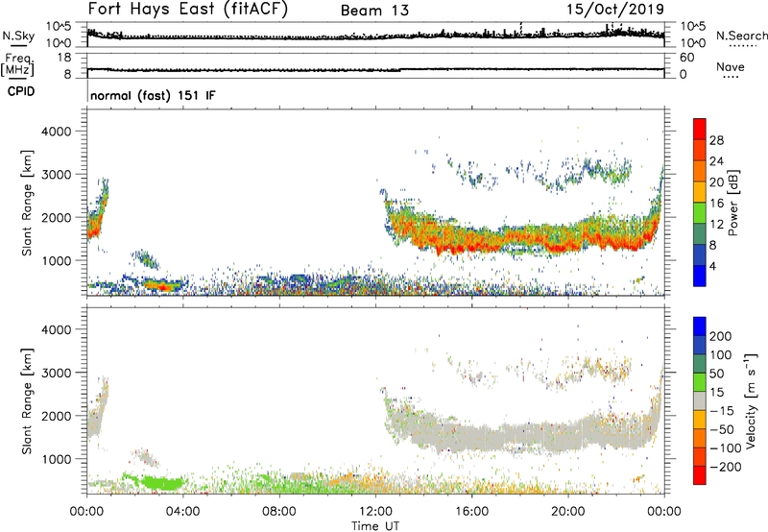Image resolution: width=768 pixels, height=532 pixels.
Task: Click the 'Fort Hays East (fitACF)' title text
Action: tap(187, 9)
